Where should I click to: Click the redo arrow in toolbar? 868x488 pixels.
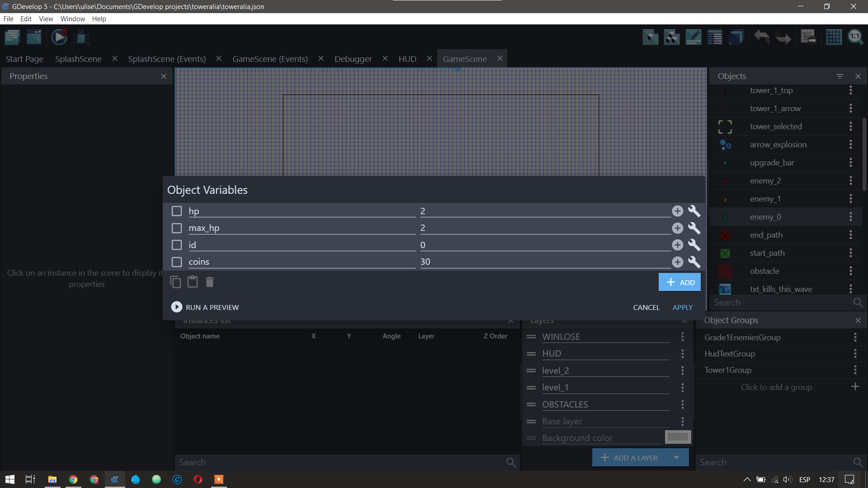pyautogui.click(x=783, y=37)
